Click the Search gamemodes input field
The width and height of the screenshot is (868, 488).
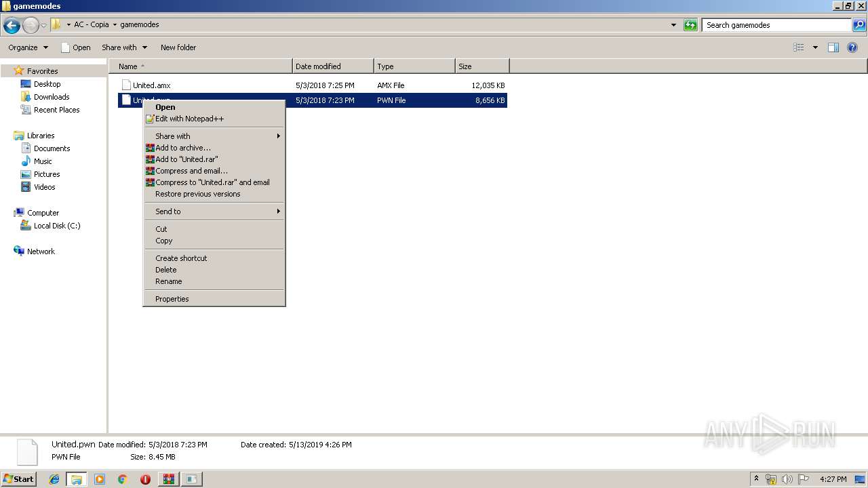coord(776,25)
